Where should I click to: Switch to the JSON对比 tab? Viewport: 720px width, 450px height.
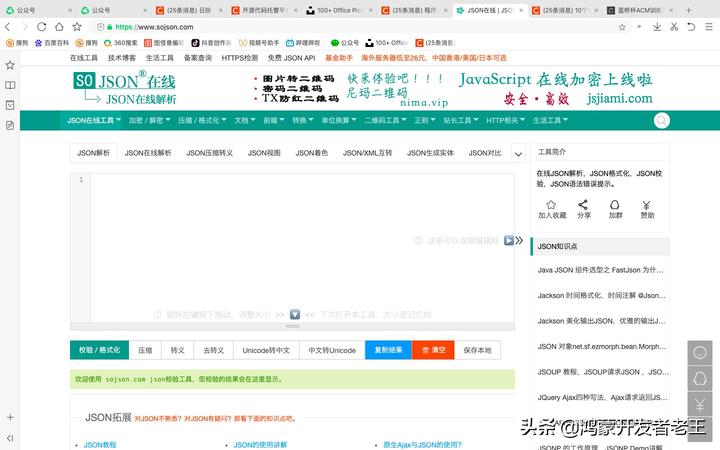coord(485,153)
